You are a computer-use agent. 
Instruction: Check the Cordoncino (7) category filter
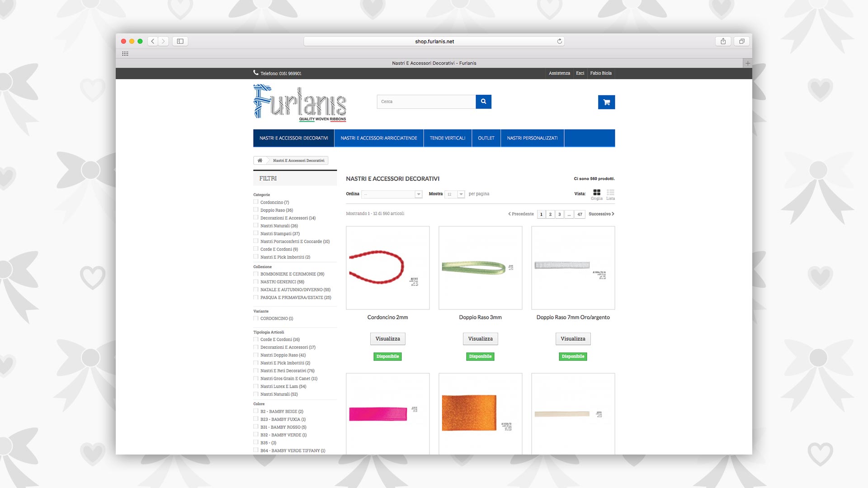256,202
